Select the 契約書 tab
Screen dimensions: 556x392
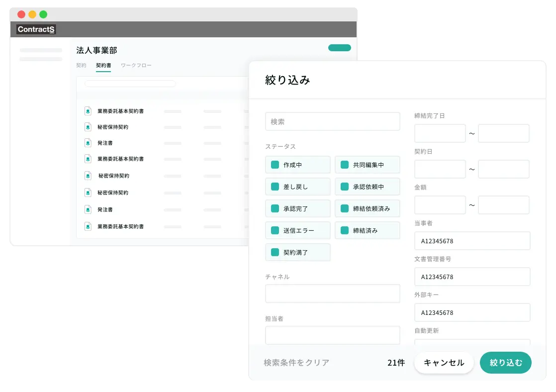tap(103, 65)
